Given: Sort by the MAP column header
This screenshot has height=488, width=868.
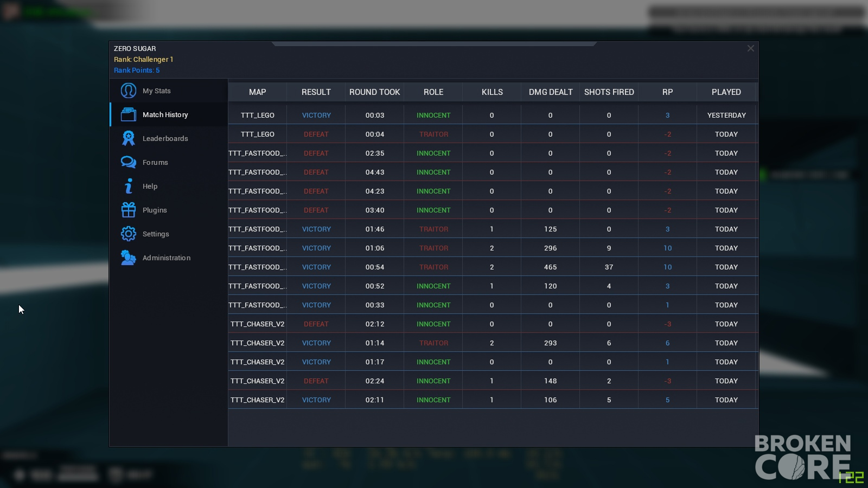Looking at the screenshot, I should pos(258,92).
